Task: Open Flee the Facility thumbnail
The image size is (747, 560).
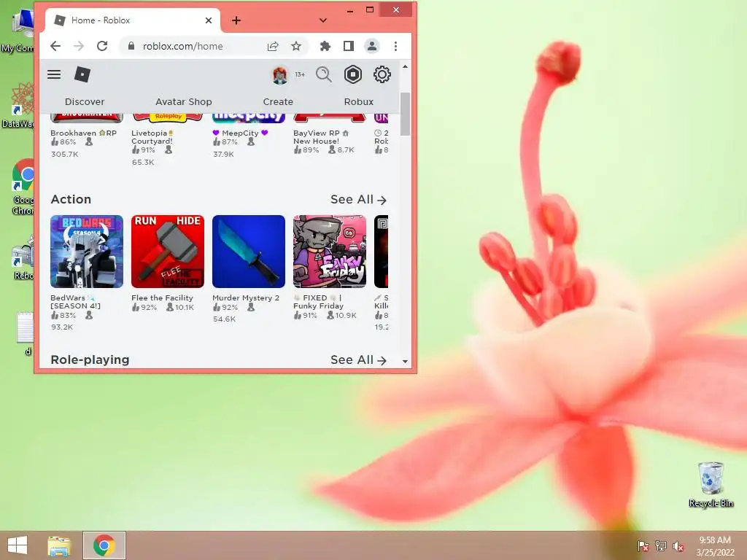Action: (168, 252)
